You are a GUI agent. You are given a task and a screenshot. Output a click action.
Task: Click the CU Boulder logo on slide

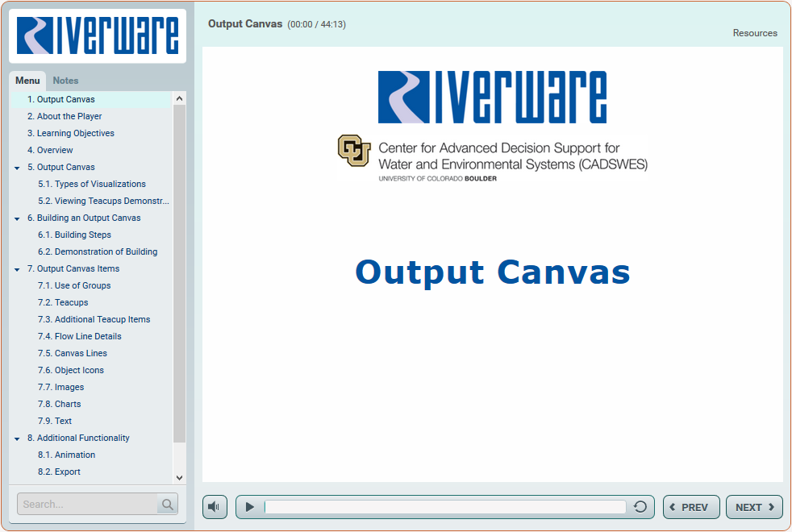coord(354,150)
